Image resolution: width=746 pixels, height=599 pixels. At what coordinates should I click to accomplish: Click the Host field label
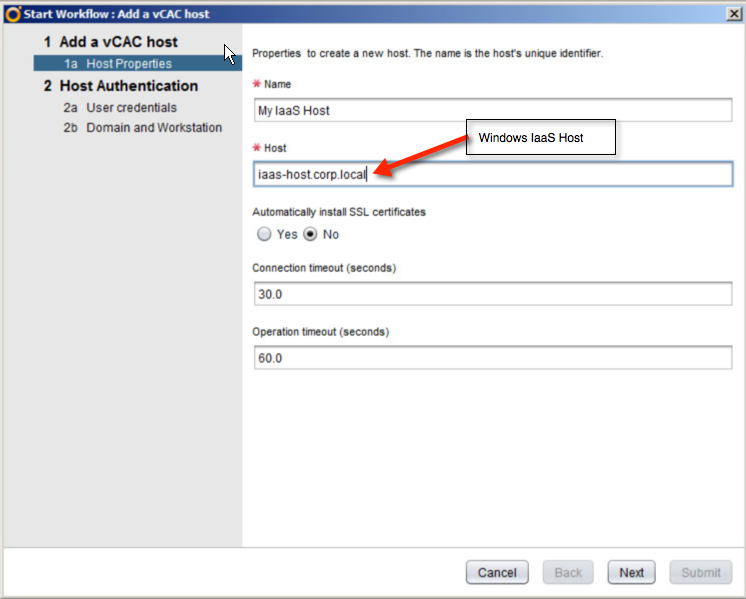(275, 148)
